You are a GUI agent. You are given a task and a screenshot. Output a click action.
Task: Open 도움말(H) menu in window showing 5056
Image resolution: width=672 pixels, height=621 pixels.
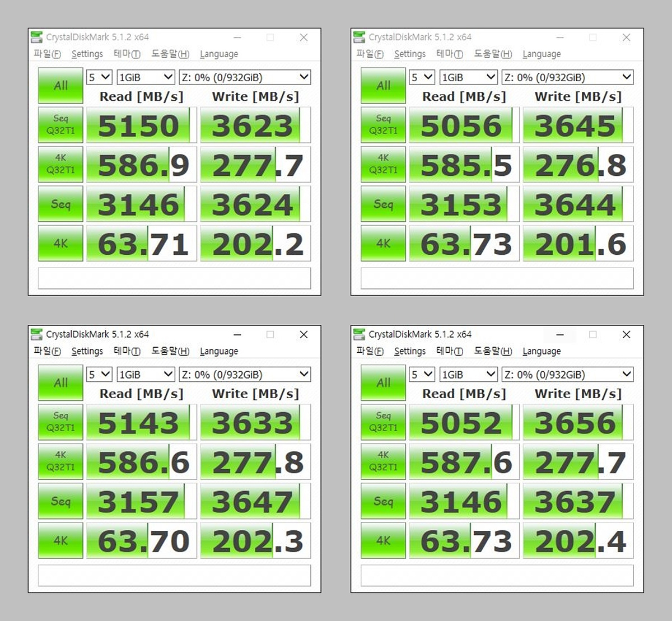point(493,54)
